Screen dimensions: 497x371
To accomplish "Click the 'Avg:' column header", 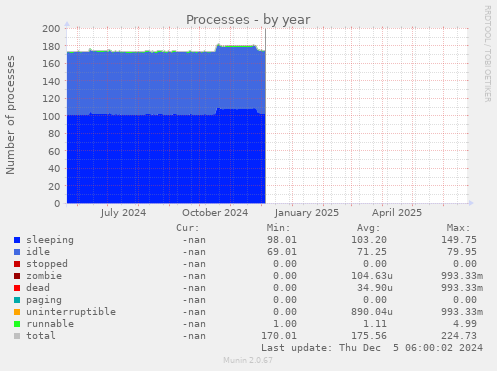I will 368,228.
